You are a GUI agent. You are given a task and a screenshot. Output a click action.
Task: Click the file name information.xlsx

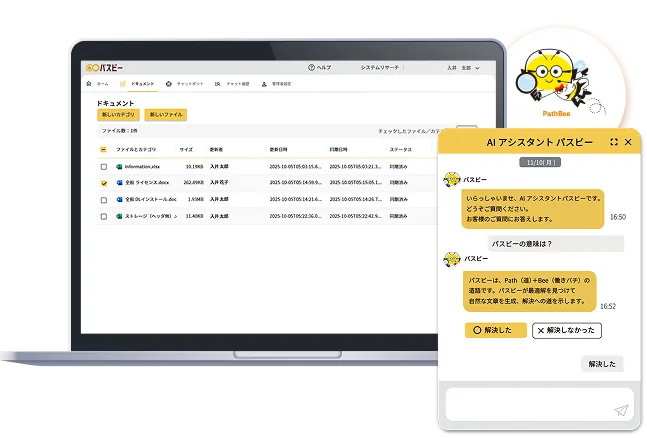142,167
